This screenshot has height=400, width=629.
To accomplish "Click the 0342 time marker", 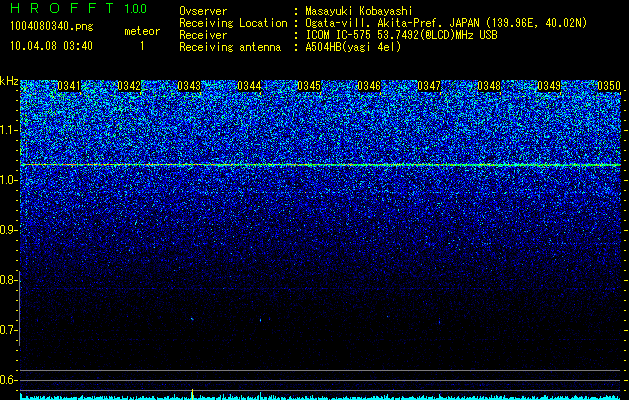I will pos(129,86).
